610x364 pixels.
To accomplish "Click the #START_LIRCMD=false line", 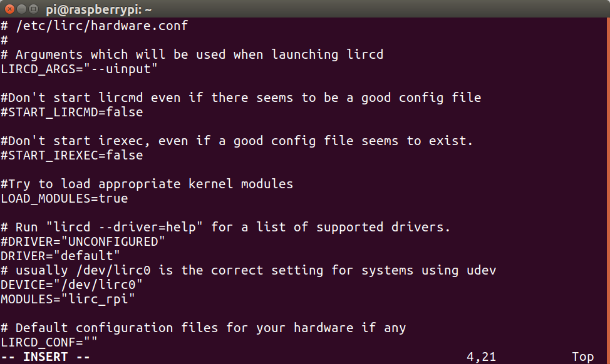I will pos(71,112).
